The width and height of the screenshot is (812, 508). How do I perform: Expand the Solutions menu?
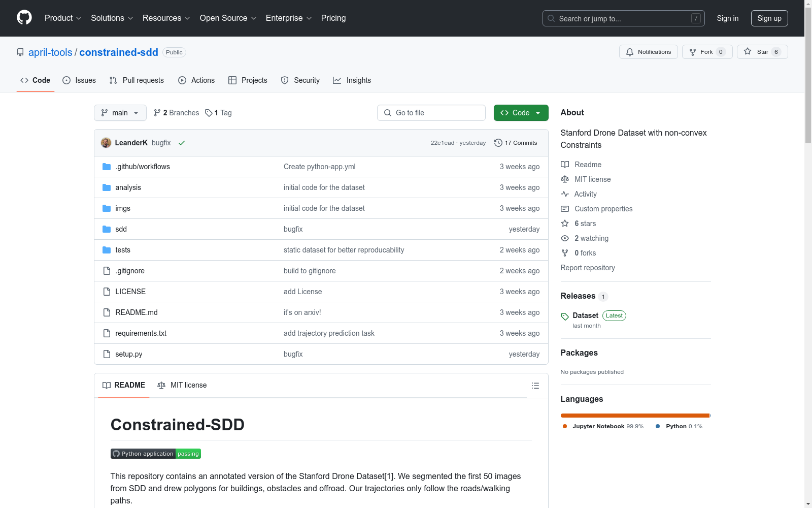[x=112, y=18]
